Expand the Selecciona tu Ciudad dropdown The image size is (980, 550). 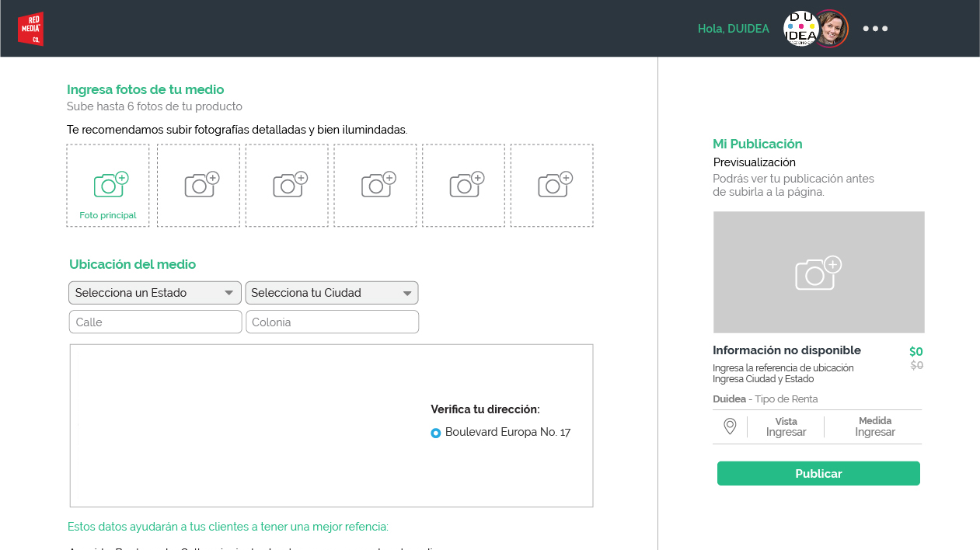332,293
